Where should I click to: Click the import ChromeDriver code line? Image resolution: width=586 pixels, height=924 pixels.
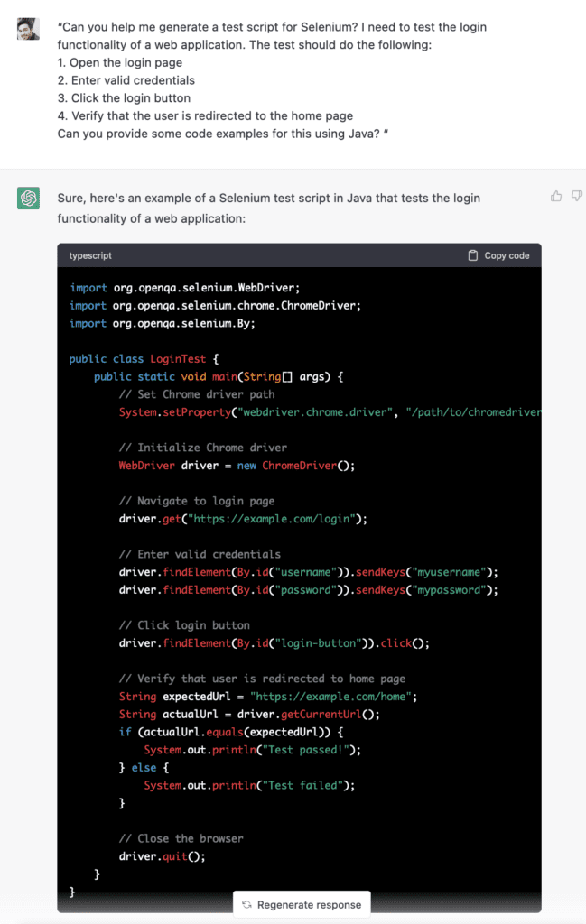(215, 305)
